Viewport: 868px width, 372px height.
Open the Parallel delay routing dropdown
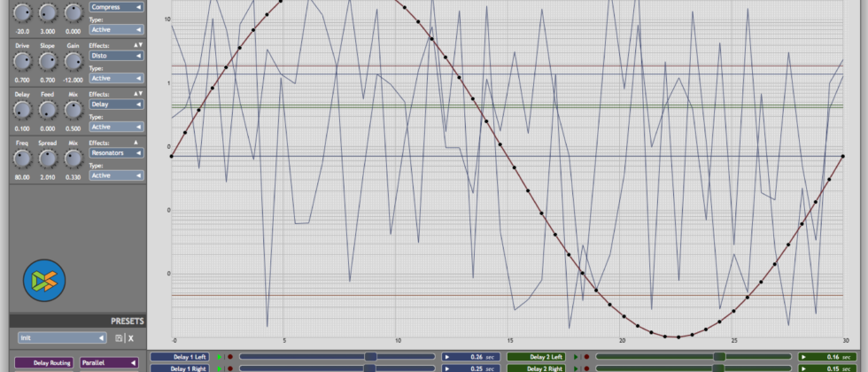click(x=109, y=363)
